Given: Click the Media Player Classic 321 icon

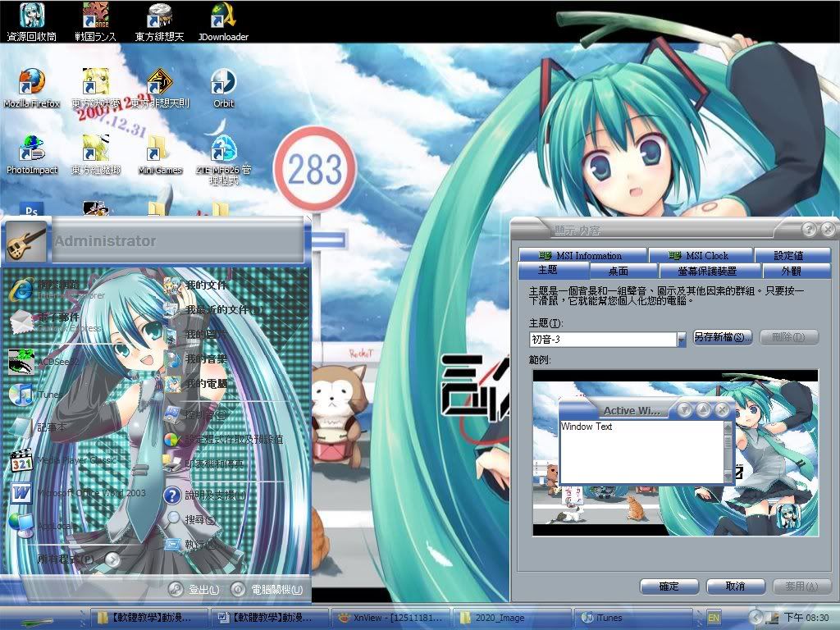Looking at the screenshot, I should click(x=22, y=460).
